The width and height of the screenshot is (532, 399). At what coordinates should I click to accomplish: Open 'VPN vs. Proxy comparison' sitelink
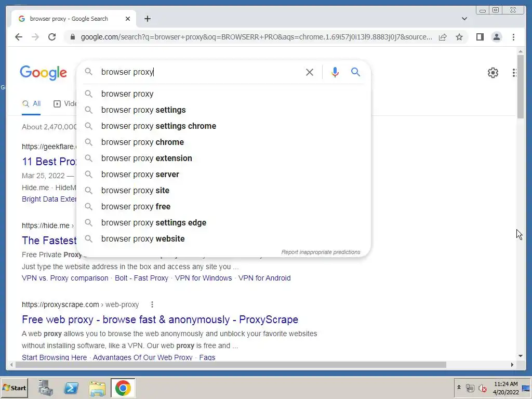pos(65,278)
